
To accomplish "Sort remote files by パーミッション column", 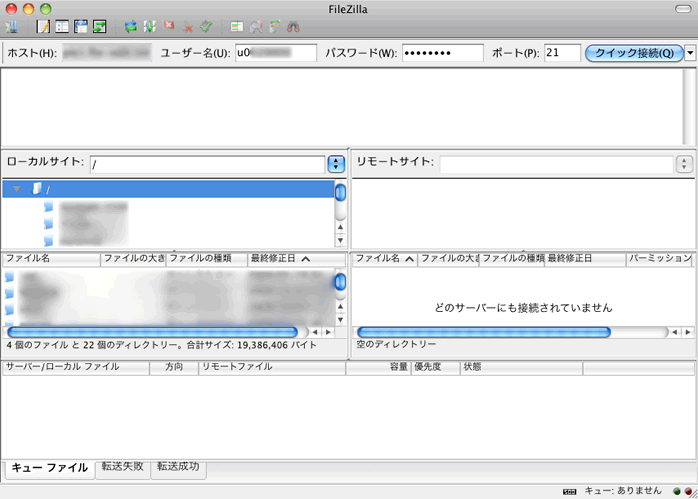I will pyautogui.click(x=660, y=259).
